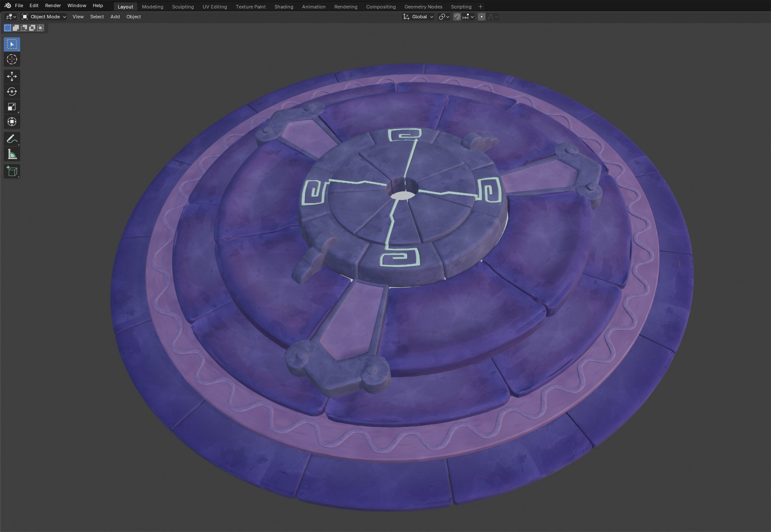Image resolution: width=771 pixels, height=532 pixels.
Task: Select the Scale tool
Action: point(12,107)
